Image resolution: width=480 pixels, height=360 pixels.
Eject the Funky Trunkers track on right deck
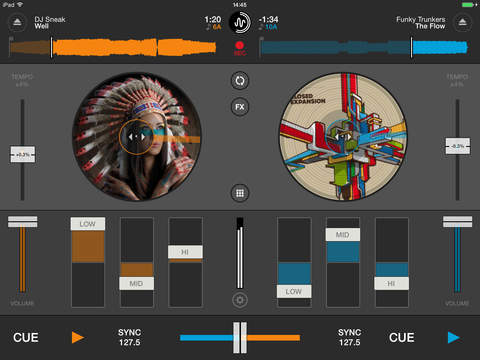point(463,23)
